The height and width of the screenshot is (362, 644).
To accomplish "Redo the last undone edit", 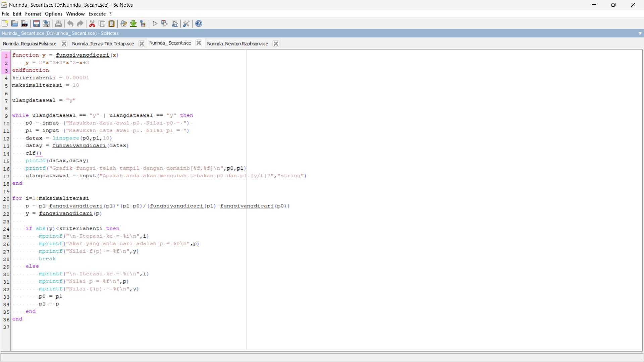I will [80, 24].
